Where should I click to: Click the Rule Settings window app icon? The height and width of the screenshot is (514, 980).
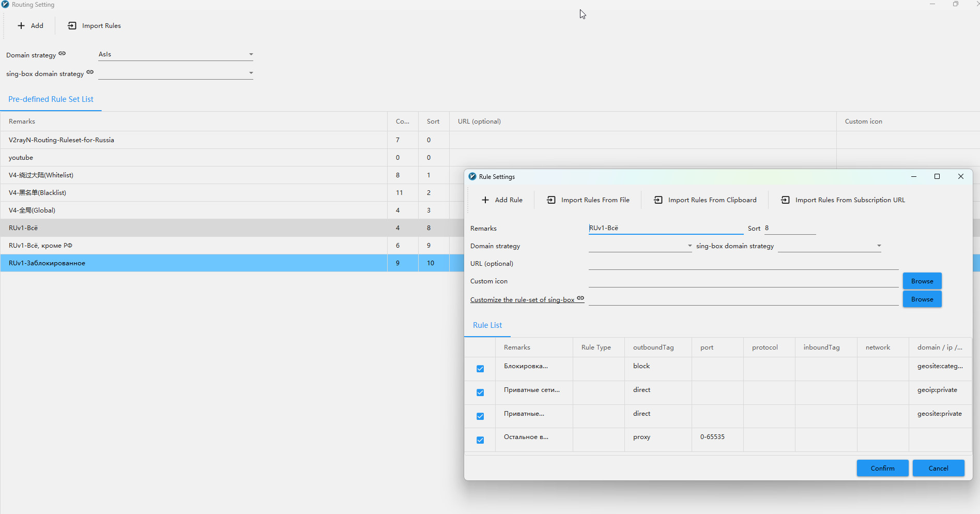tap(472, 176)
